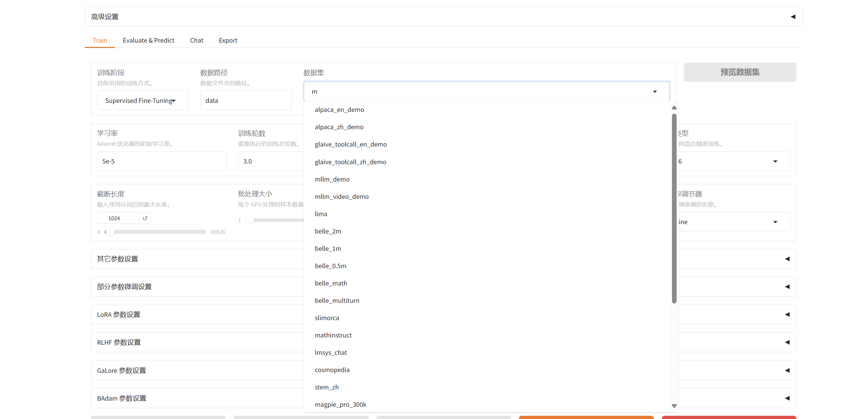This screenshot has width=868, height=419.
Task: Click the truncation length reset icon
Action: pyautogui.click(x=145, y=218)
